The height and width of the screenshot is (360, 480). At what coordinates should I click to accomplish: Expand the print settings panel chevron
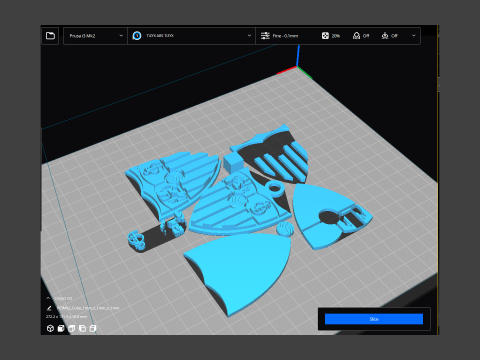pos(414,36)
